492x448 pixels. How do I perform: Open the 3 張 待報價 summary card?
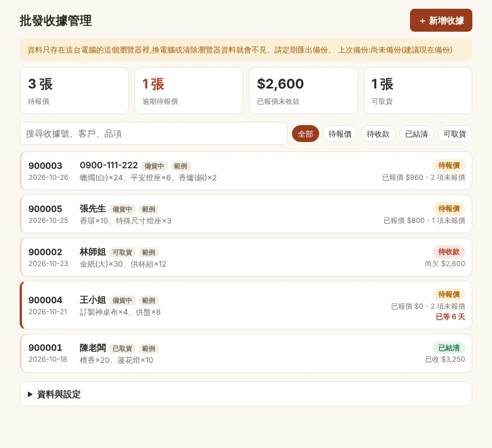(x=74, y=91)
